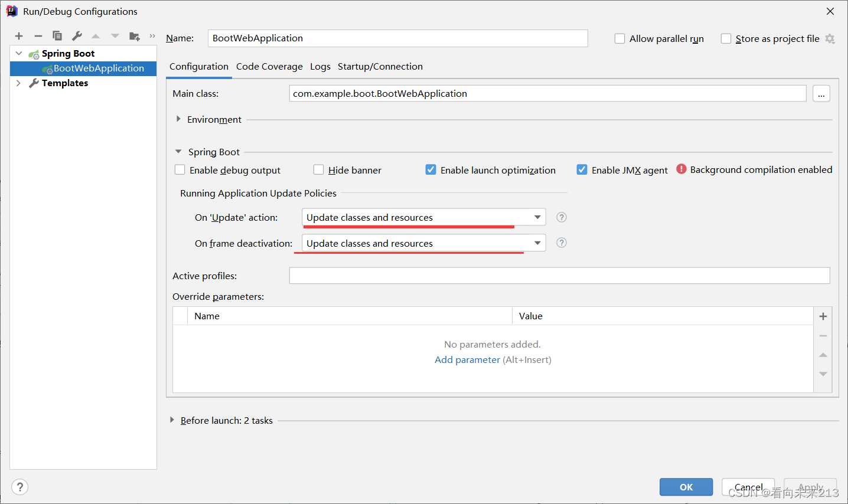Move override parameter down with the table arrow
Image resolution: width=848 pixels, height=504 pixels.
click(x=823, y=374)
